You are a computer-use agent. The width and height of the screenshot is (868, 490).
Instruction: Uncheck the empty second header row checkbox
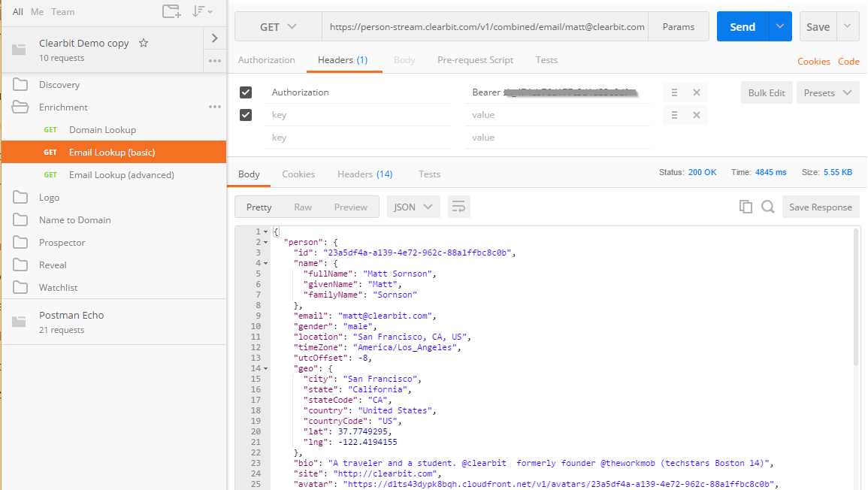pos(246,115)
